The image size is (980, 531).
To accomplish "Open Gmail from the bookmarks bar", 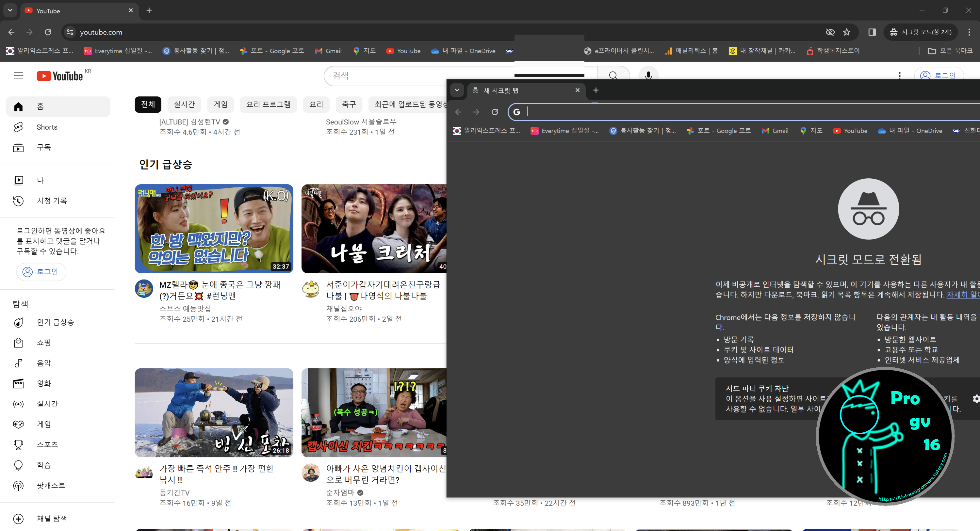I will [x=328, y=51].
